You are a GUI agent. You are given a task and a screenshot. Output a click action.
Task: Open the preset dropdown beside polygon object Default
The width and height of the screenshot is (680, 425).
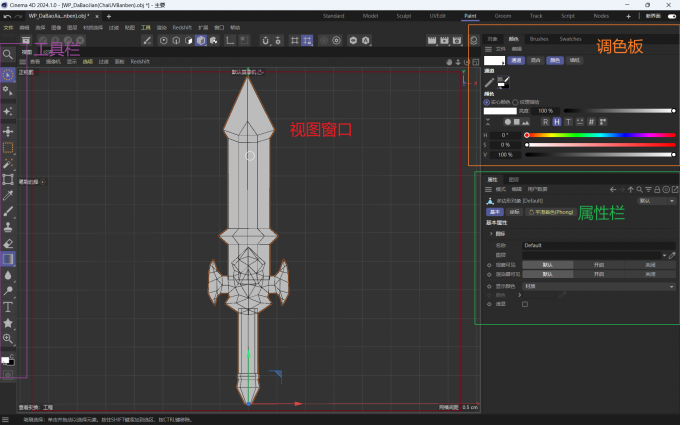tap(657, 201)
